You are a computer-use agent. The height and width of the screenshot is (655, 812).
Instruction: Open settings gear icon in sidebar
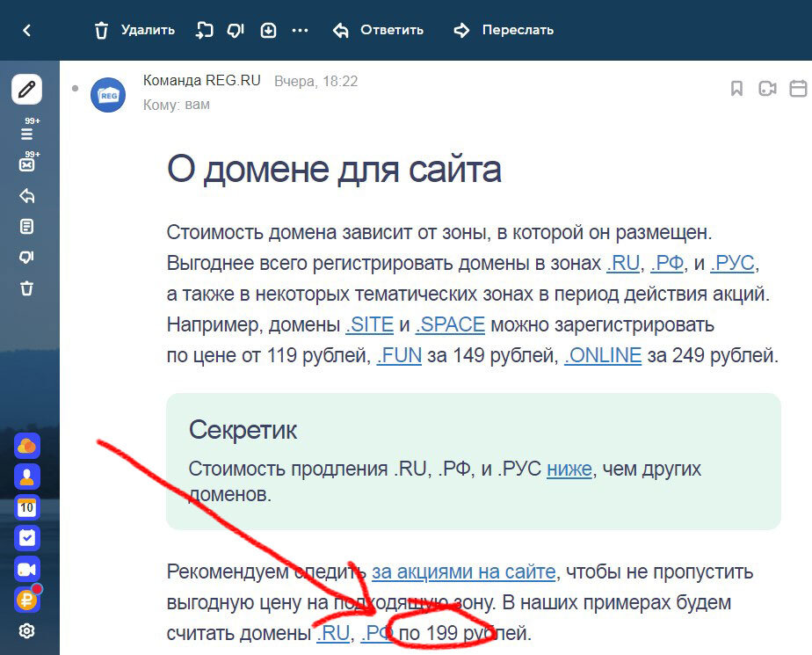[27, 631]
